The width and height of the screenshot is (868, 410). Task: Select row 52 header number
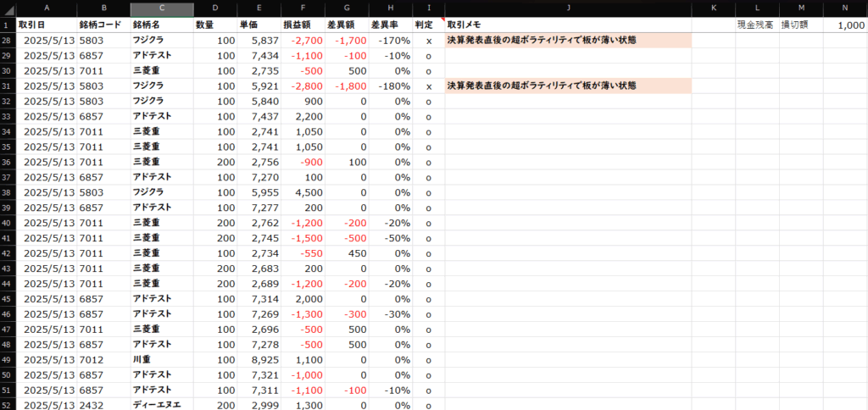pyautogui.click(x=8, y=404)
